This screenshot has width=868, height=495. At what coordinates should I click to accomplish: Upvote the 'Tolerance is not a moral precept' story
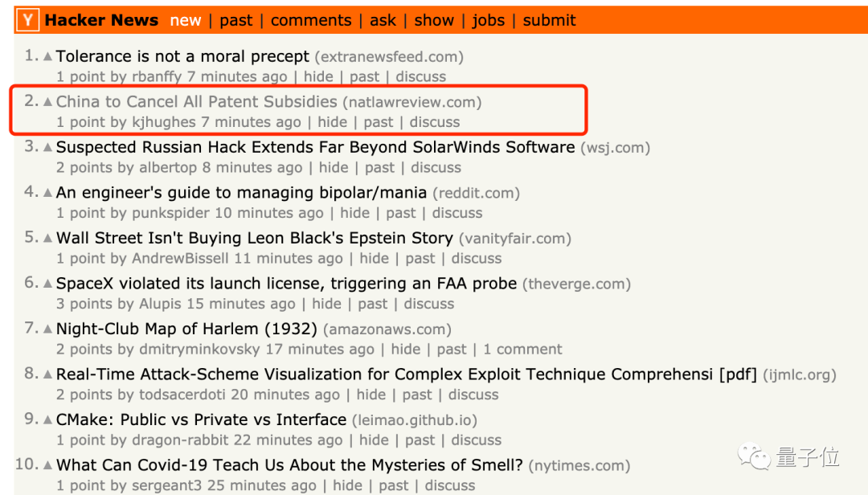tap(47, 56)
